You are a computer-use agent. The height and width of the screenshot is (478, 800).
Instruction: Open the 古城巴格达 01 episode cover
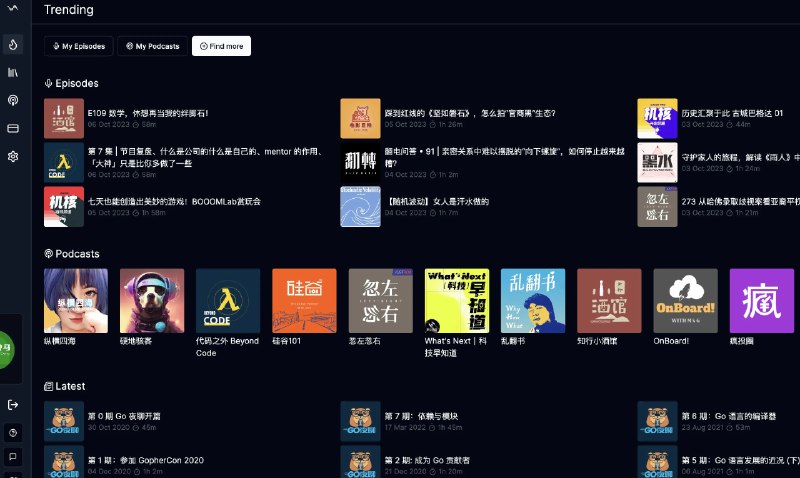[x=657, y=118]
